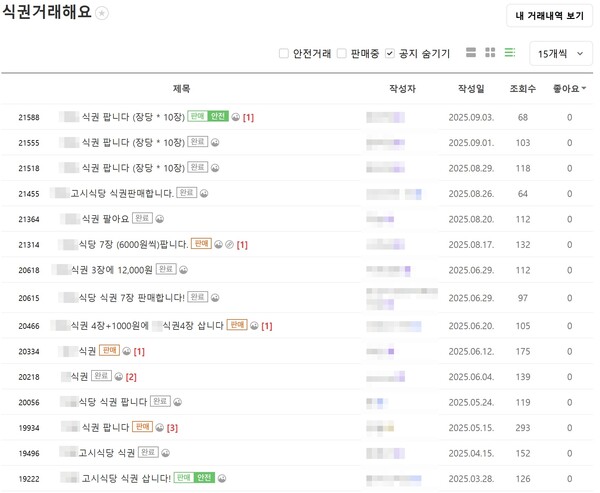The image size is (600, 493).
Task: Uncheck the 공지 숨기기 checkbox
Action: (x=390, y=53)
